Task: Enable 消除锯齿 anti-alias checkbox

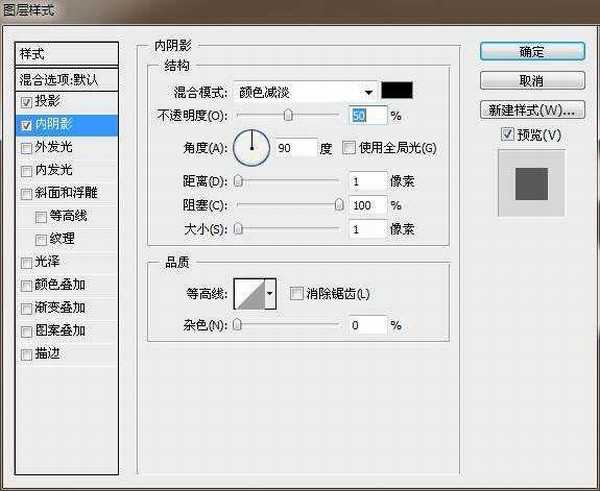Action: click(296, 294)
